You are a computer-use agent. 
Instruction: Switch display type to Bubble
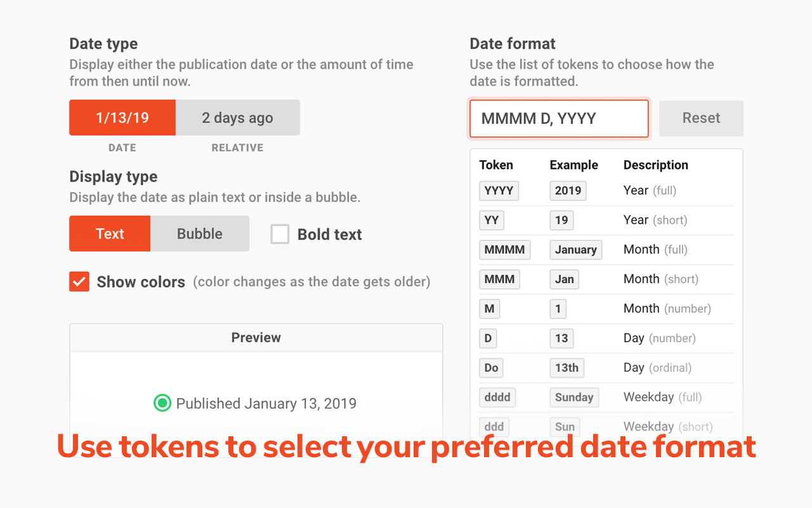(x=200, y=233)
